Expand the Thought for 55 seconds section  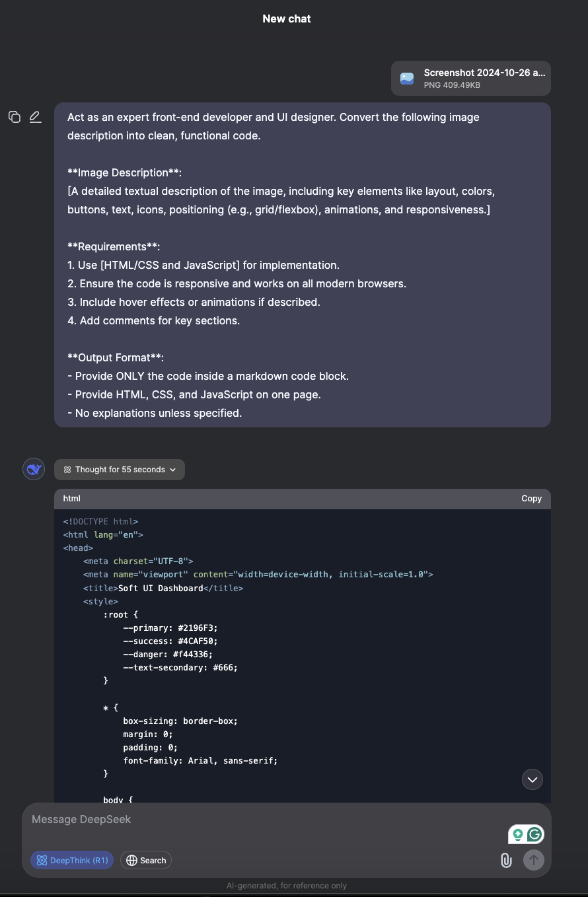click(x=120, y=470)
